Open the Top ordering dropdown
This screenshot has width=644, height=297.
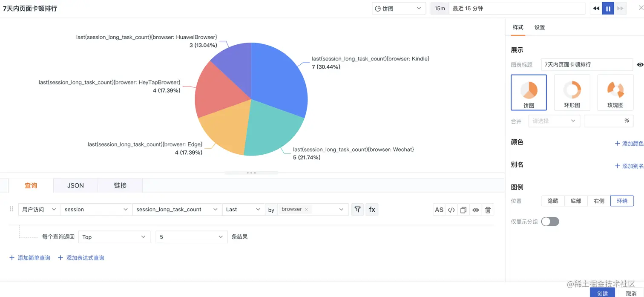click(x=114, y=237)
